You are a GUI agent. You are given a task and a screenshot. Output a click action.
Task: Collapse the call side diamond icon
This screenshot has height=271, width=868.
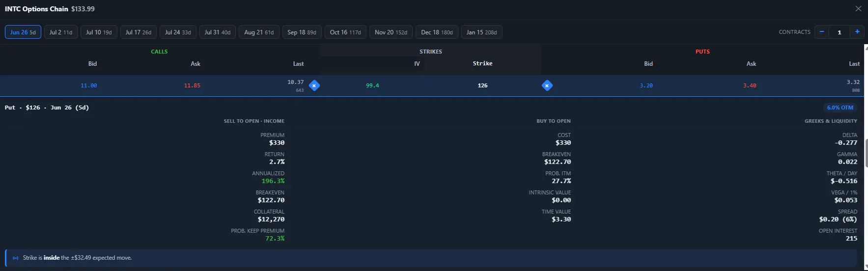[x=314, y=85]
